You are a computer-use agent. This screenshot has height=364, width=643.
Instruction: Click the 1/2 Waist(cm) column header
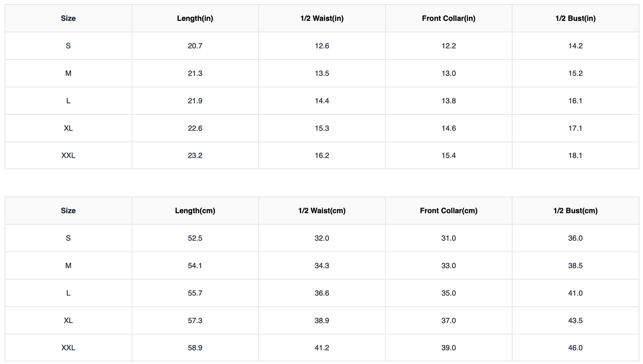pos(322,211)
